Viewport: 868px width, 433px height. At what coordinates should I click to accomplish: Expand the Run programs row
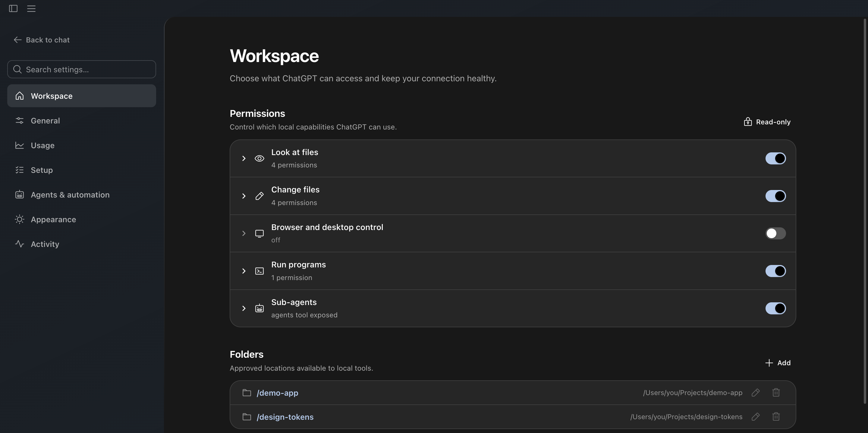coord(244,271)
